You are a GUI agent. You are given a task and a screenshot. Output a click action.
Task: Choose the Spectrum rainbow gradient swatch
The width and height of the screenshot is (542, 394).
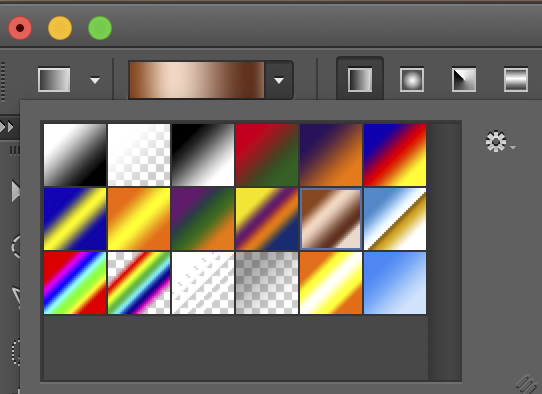click(75, 283)
